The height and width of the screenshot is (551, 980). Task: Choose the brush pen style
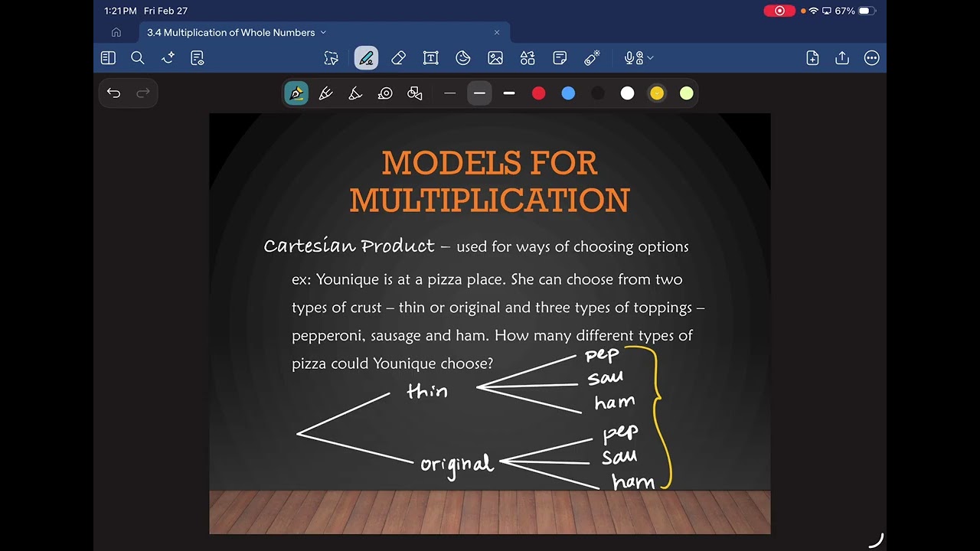coord(355,93)
